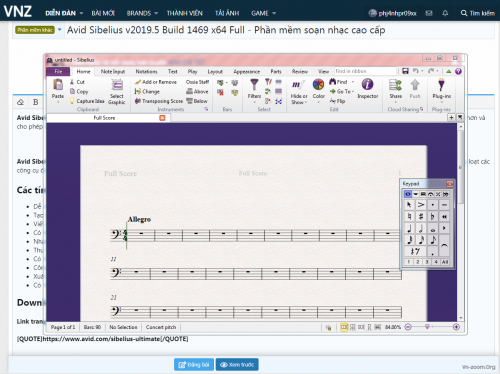Image resolution: width=500 pixels, height=374 pixels.
Task: Select the flat accidental on Keypad
Action: tap(432, 217)
